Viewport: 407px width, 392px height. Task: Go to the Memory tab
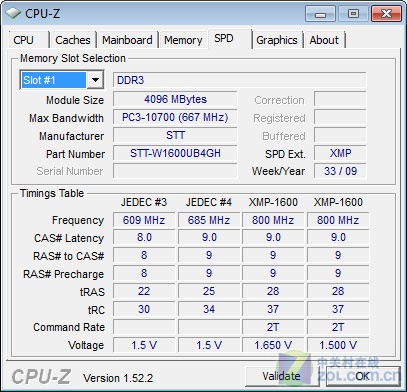coord(183,40)
